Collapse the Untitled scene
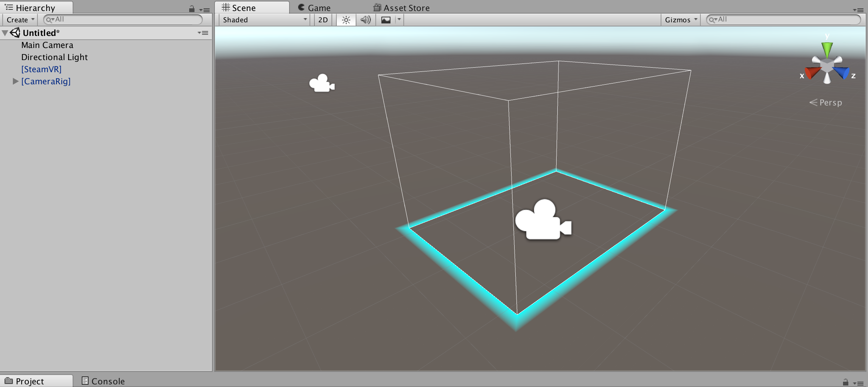This screenshot has width=868, height=387. [x=5, y=33]
